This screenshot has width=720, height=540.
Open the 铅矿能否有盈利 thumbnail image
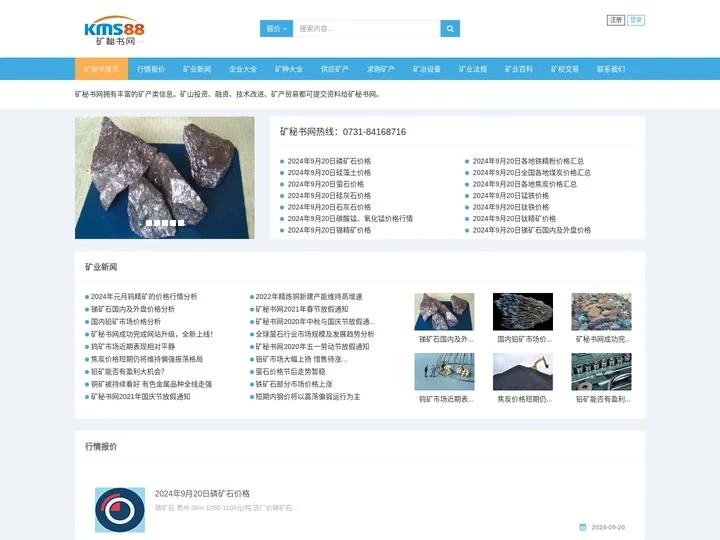tap(601, 371)
